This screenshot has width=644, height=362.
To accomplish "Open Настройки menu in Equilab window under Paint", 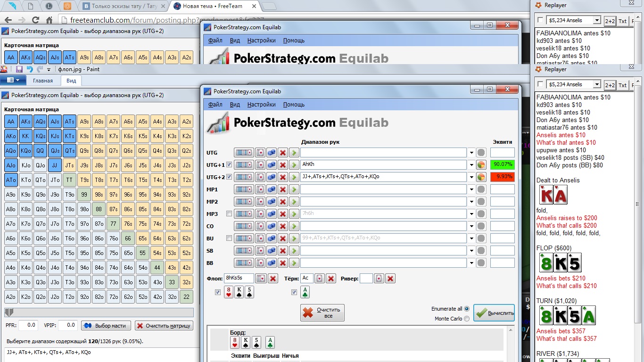I will [262, 104].
